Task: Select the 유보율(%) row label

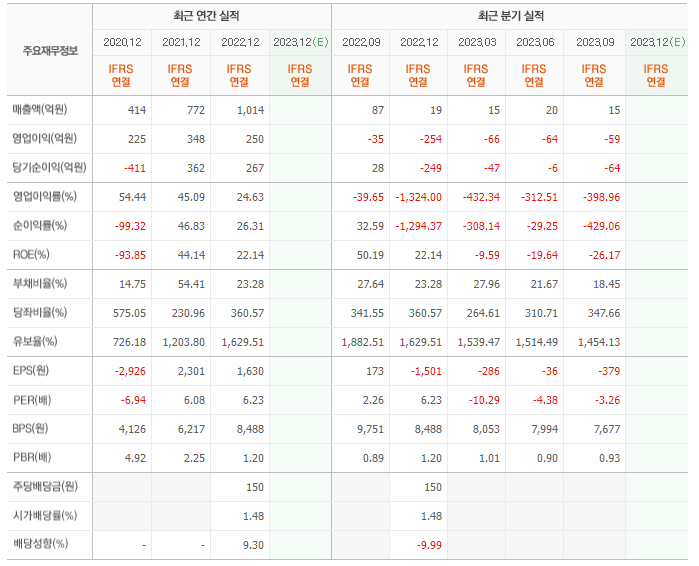Action: click(x=35, y=341)
